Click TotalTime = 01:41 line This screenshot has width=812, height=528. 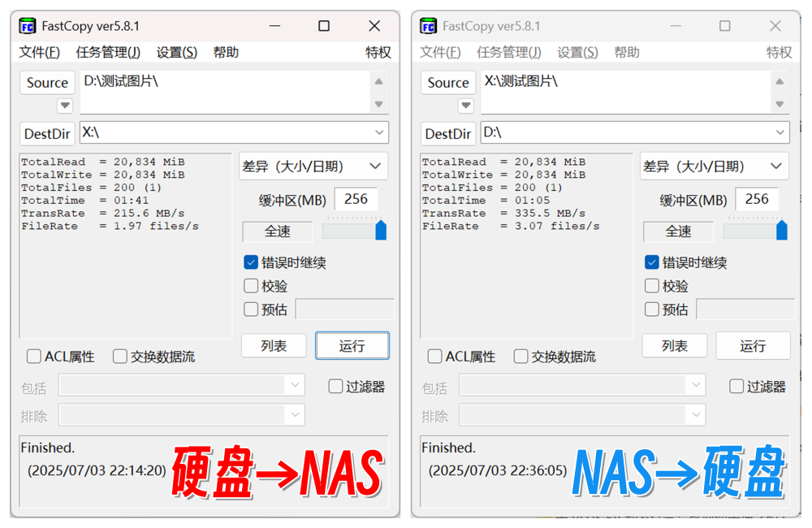pyautogui.click(x=85, y=201)
